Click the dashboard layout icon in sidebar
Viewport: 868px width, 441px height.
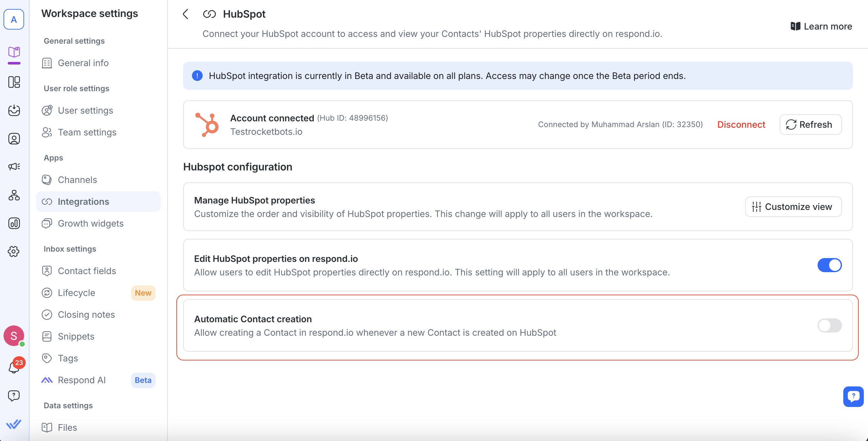[14, 82]
